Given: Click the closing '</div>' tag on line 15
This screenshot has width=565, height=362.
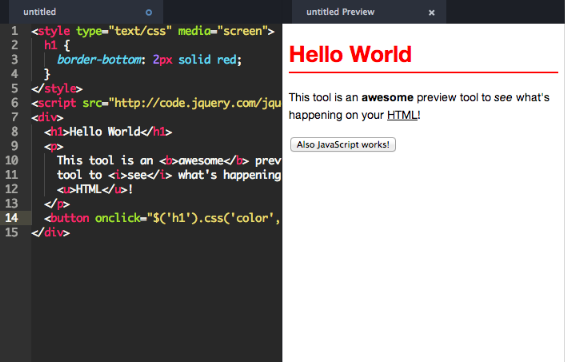Looking at the screenshot, I should (x=50, y=233).
